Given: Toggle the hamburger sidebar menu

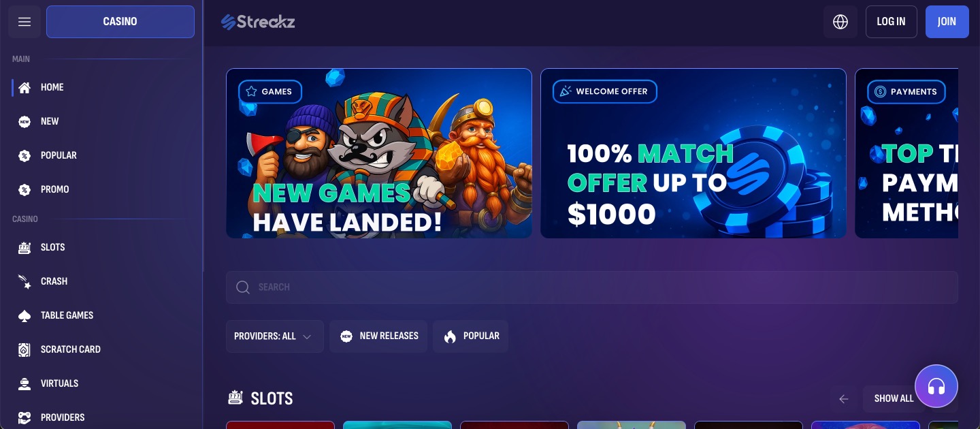Looking at the screenshot, I should click(x=24, y=22).
